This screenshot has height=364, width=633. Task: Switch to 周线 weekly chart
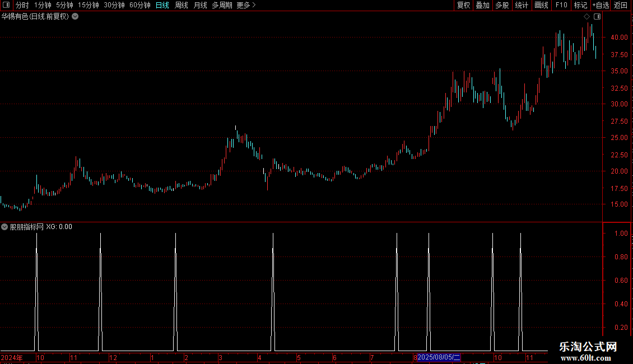pos(181,5)
